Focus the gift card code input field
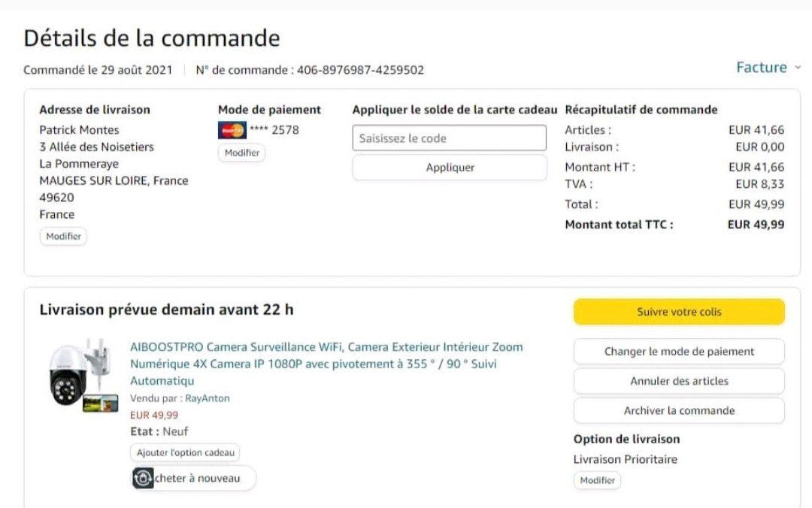This screenshot has width=812, height=508. [x=449, y=138]
